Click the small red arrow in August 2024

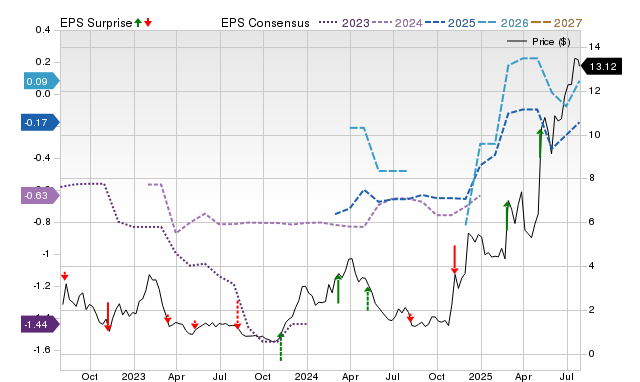411,318
